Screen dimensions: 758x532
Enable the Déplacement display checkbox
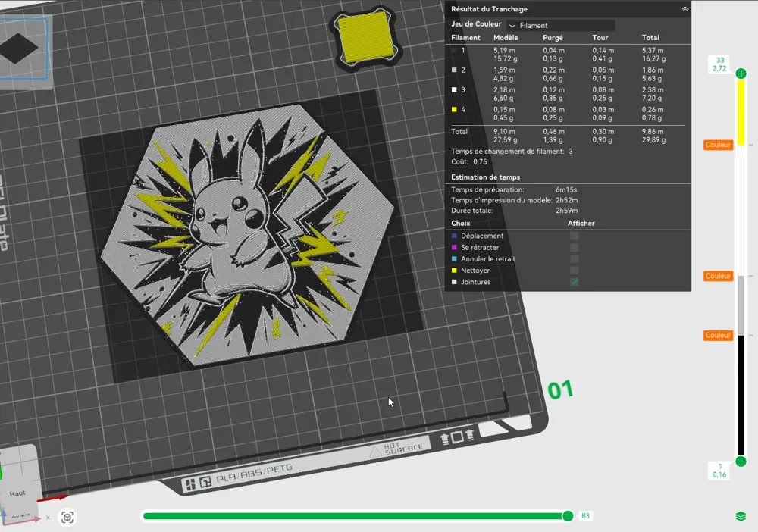(574, 236)
